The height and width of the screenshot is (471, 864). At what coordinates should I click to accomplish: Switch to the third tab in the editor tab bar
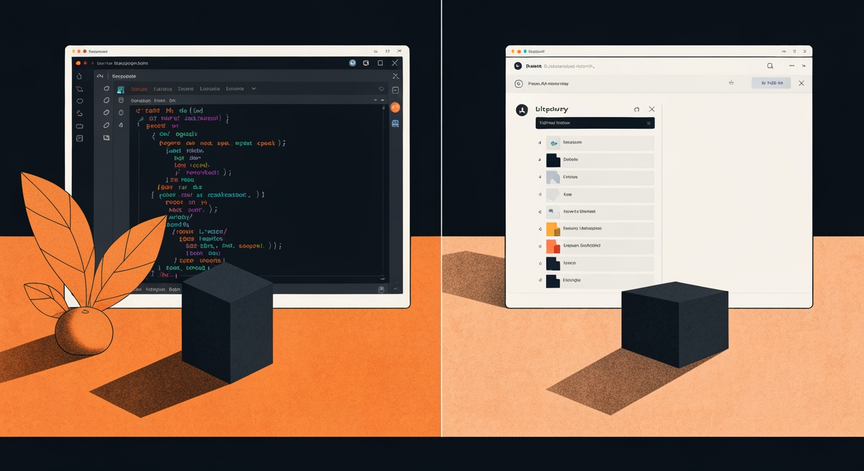(x=186, y=89)
